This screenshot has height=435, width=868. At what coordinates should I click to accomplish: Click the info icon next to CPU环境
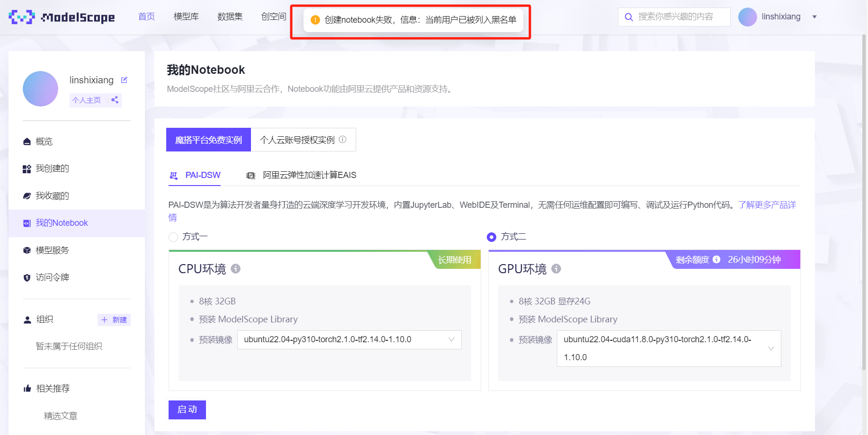click(235, 269)
